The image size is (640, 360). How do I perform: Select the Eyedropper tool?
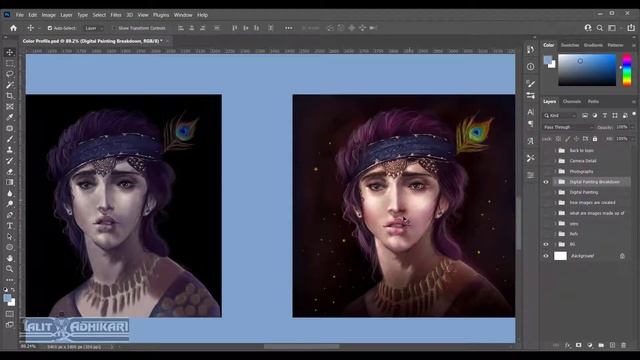[10, 117]
